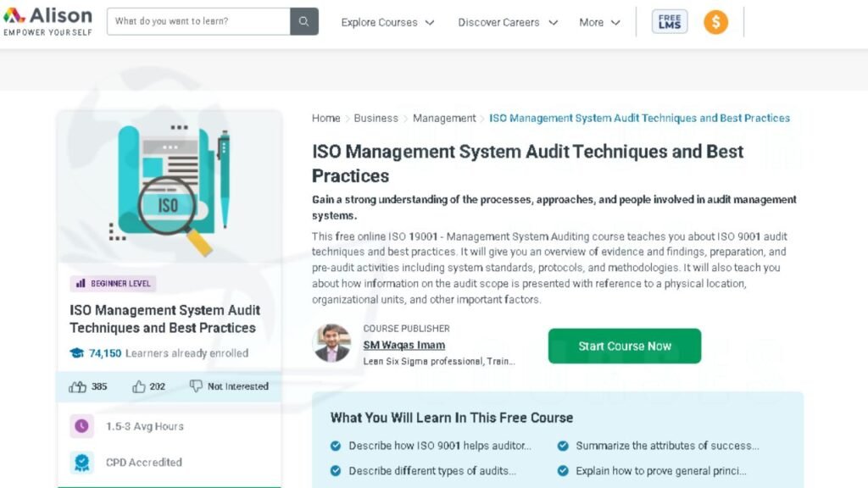Expand the Discover Careers chevron
The image size is (868, 488).
point(553,23)
